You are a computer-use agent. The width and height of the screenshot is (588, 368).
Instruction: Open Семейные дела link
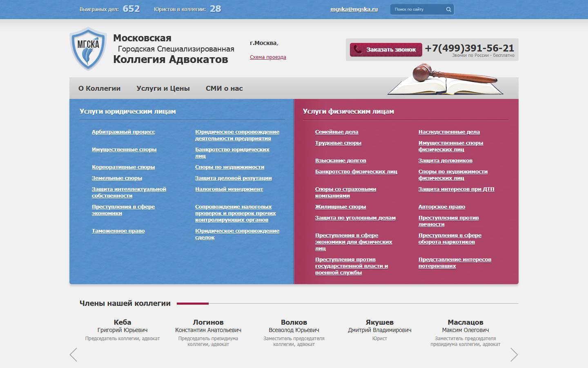pos(336,132)
